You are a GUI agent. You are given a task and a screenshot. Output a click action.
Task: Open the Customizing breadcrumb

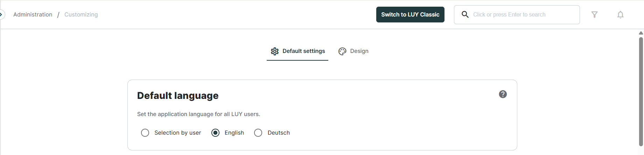tap(81, 14)
